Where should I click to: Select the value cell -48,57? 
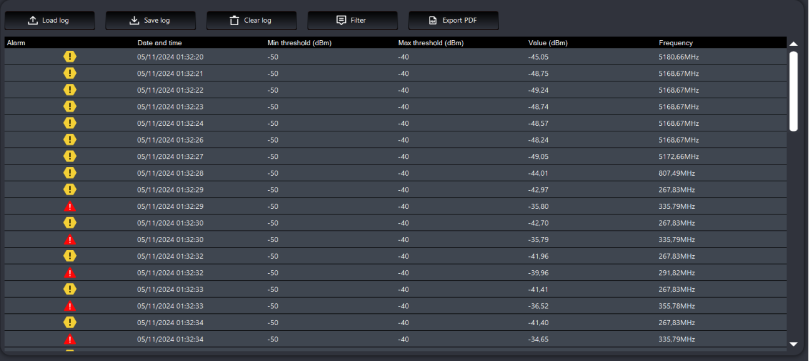(x=538, y=123)
